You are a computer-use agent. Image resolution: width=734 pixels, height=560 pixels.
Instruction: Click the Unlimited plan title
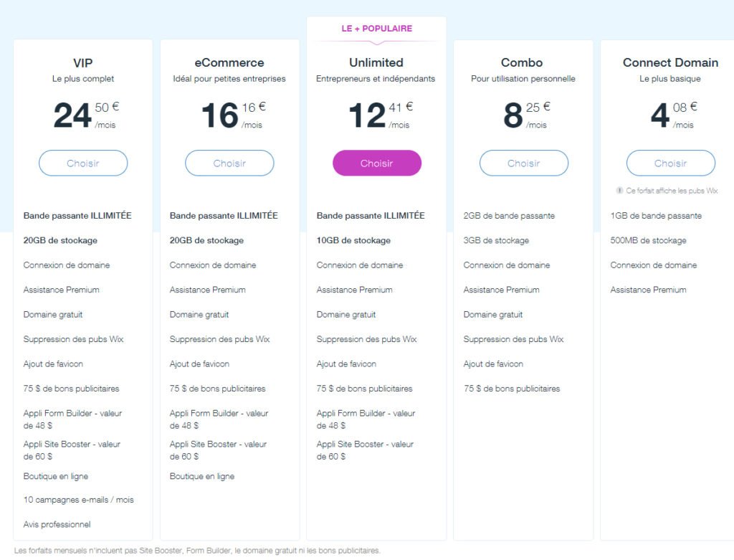tap(376, 63)
